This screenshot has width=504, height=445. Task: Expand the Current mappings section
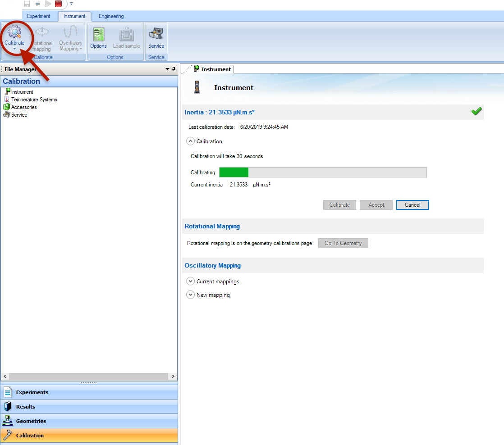pos(191,281)
